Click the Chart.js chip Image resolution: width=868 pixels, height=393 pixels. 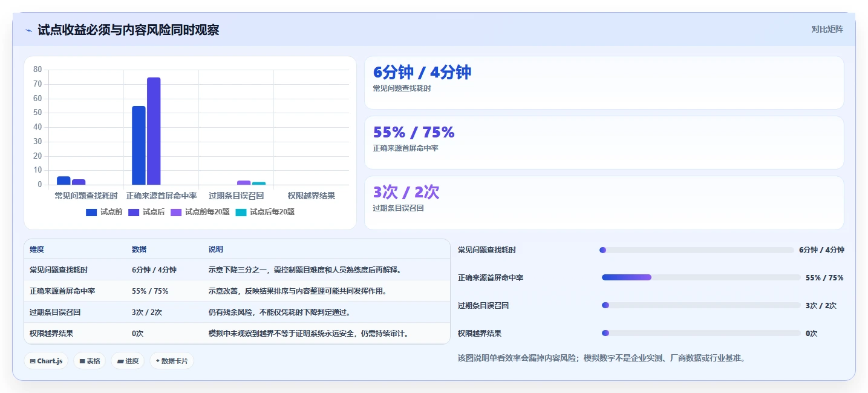[x=46, y=361]
